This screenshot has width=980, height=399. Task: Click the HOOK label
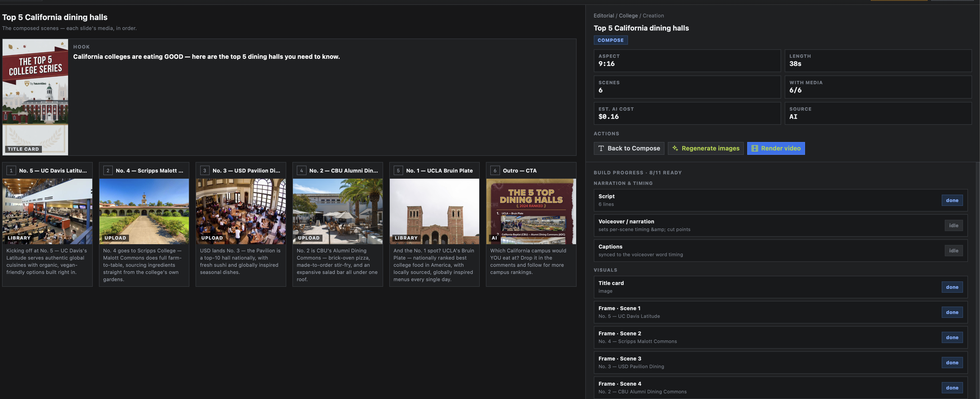click(x=81, y=47)
